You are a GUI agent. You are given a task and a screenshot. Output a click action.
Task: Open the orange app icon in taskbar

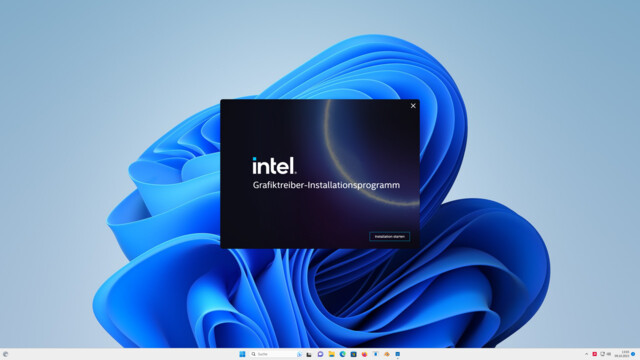387,354
